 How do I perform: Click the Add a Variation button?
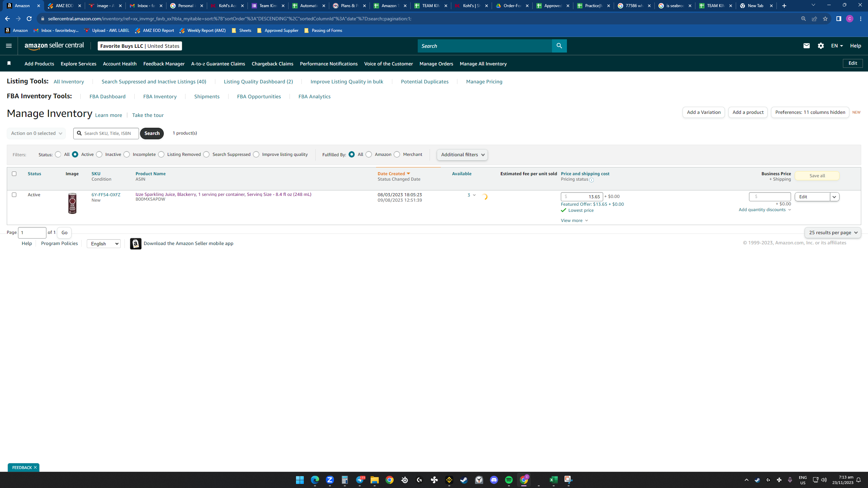(704, 112)
